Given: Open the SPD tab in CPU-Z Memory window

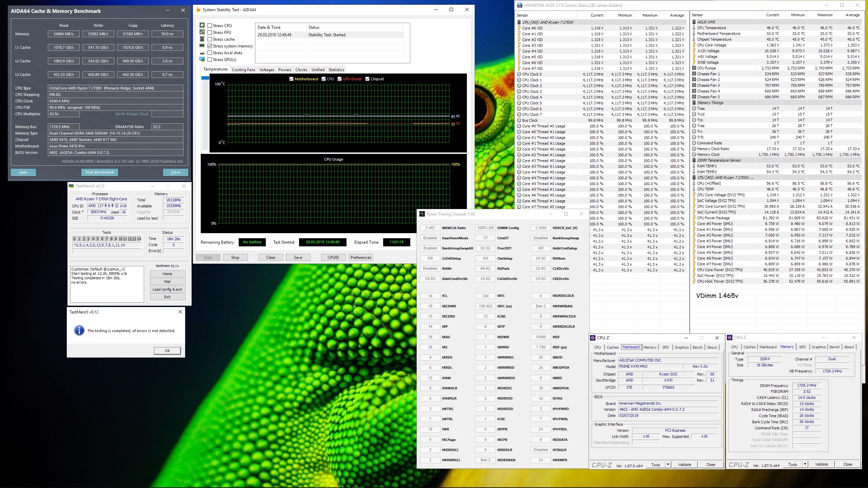Looking at the screenshot, I should click(x=802, y=347).
